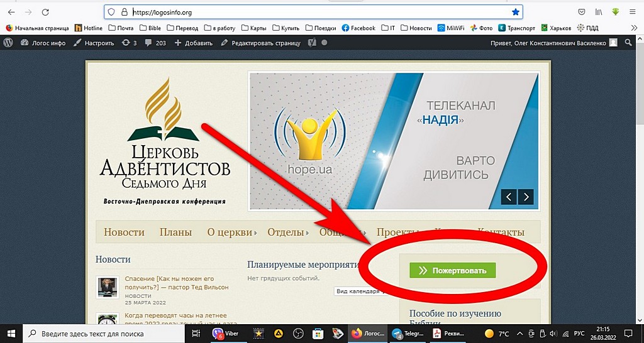Go back using browser back arrow
This screenshot has height=343, width=644.
point(11,13)
